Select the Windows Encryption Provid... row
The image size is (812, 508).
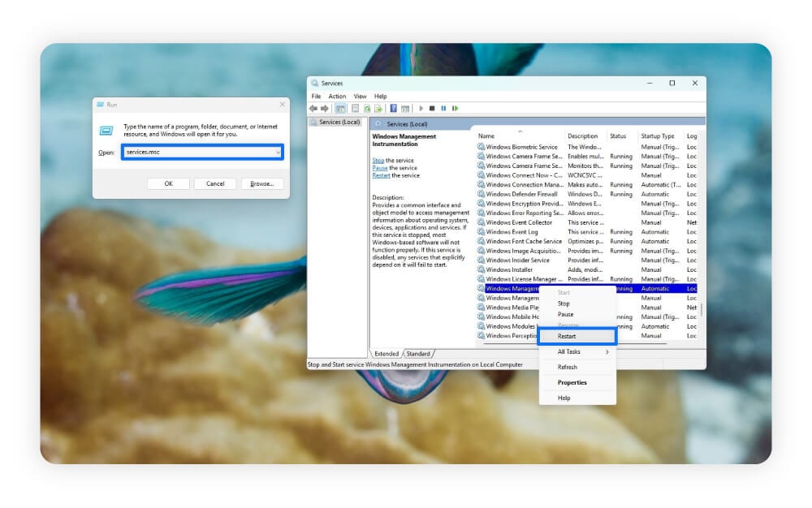[x=587, y=204]
